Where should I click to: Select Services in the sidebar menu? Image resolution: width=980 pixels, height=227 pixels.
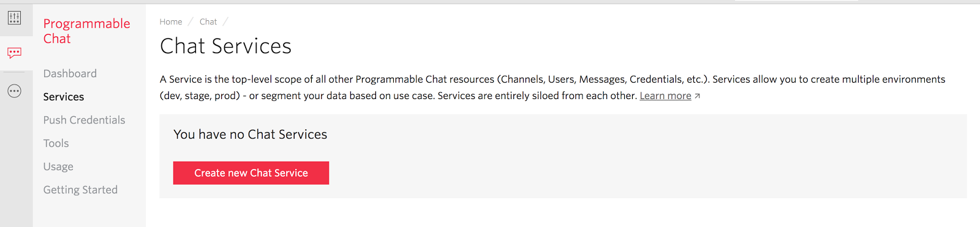[x=63, y=97]
